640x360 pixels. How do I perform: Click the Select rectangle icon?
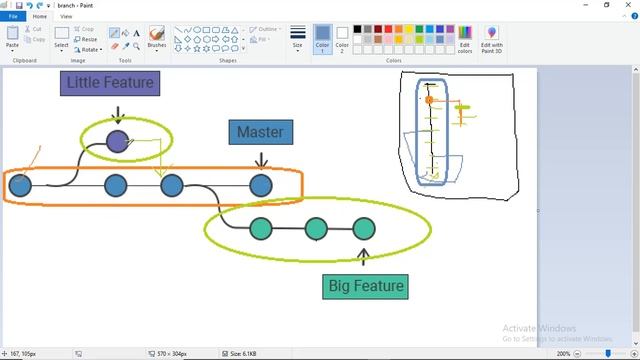click(62, 33)
